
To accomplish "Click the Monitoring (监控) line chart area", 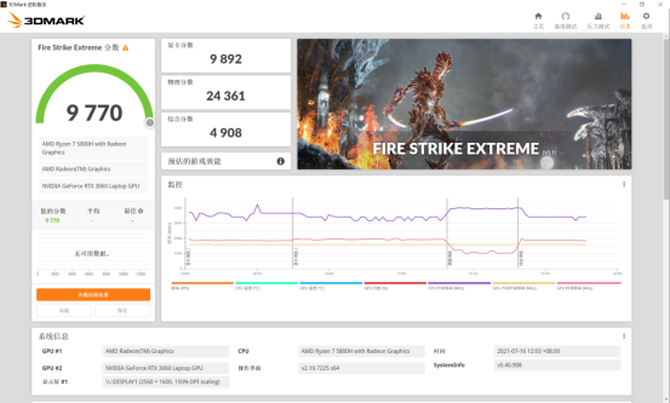I will click(x=401, y=233).
